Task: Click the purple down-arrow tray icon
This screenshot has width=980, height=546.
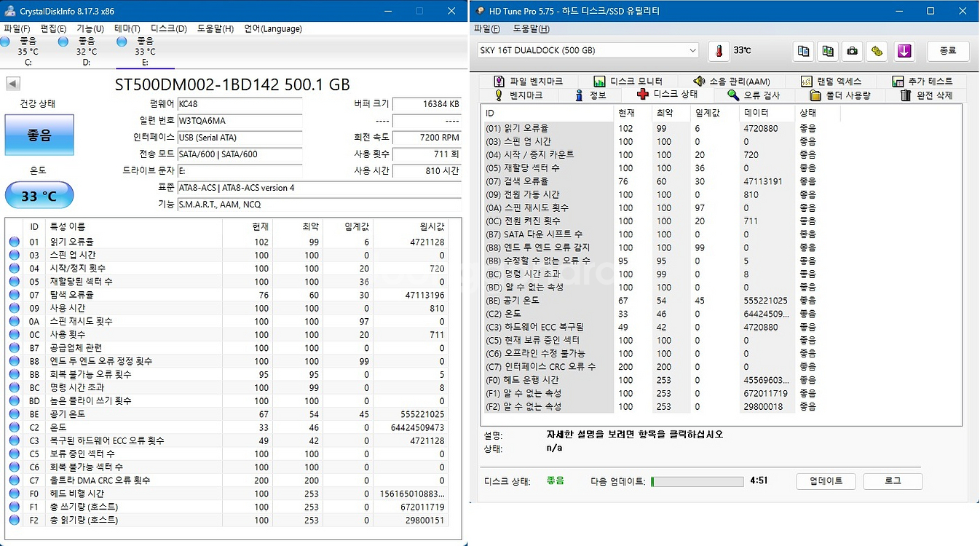Action: click(x=904, y=51)
